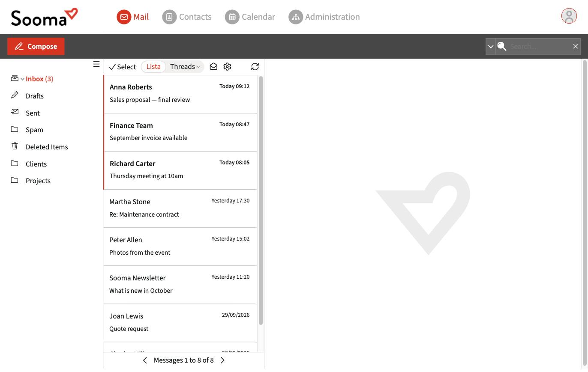The height and width of the screenshot is (372, 588).
Task: Open Joan Lewis' quote request email
Action: point(180,323)
